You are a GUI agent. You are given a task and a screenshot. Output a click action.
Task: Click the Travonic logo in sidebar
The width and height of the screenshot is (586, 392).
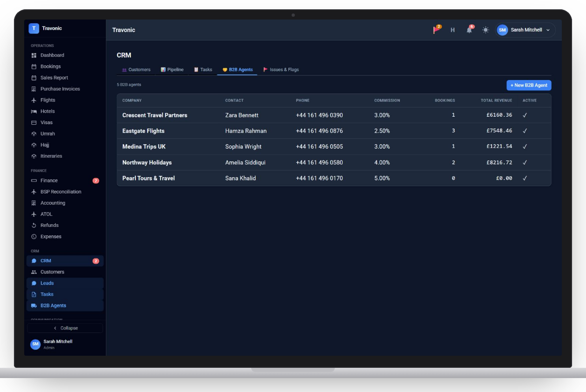pyautogui.click(x=33, y=28)
